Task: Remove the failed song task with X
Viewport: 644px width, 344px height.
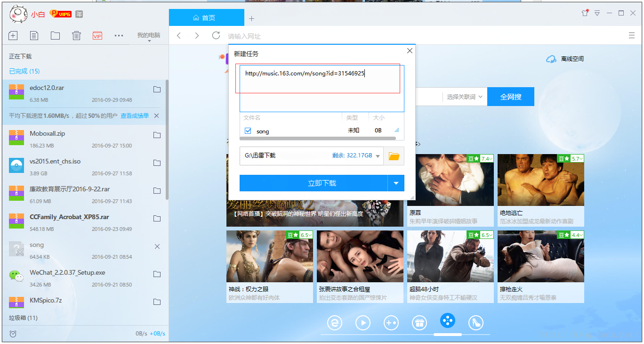Action: (x=157, y=246)
